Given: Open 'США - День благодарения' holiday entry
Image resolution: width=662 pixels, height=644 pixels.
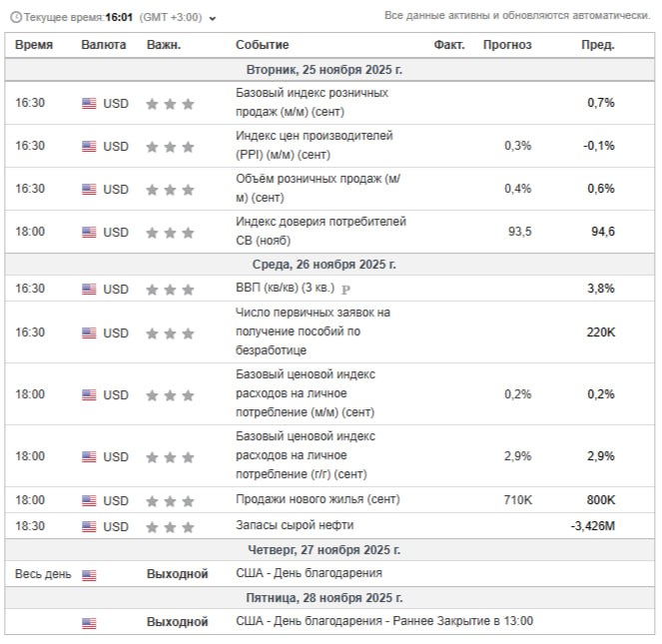Looking at the screenshot, I should tap(309, 573).
